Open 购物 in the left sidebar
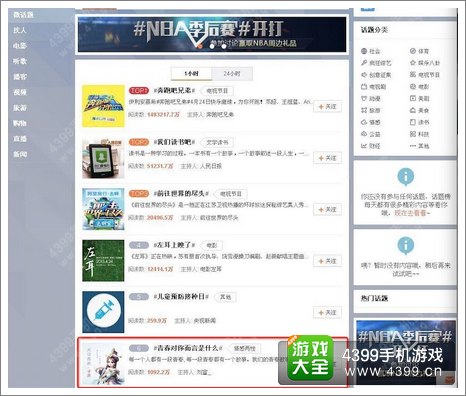Screen dimensions: 466x396 coord(20,123)
